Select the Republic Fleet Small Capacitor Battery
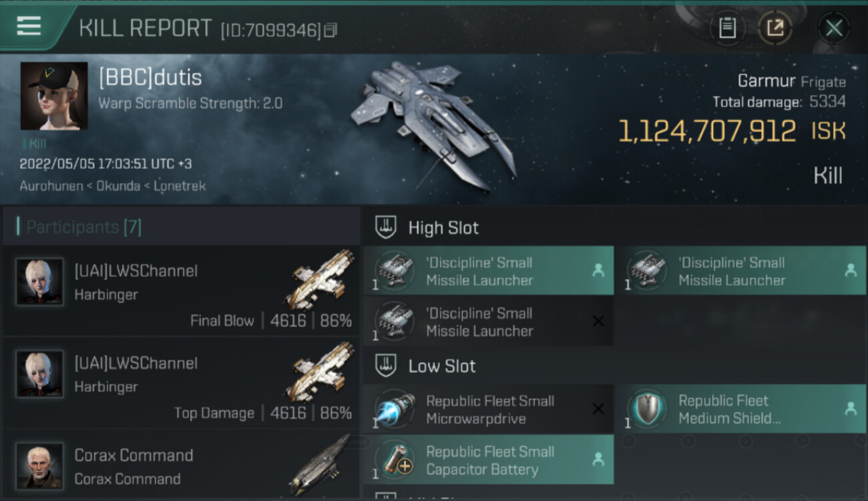The width and height of the screenshot is (868, 501). click(488, 460)
